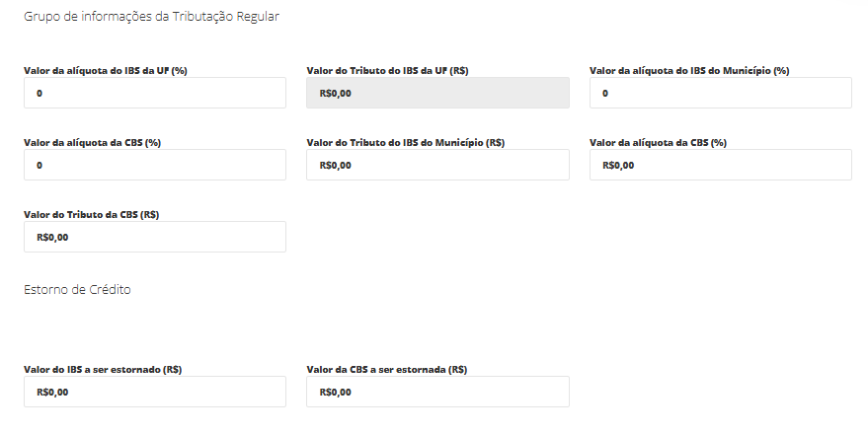Click 'Valor da CBS a ser estornada (R$)' label

tap(386, 369)
